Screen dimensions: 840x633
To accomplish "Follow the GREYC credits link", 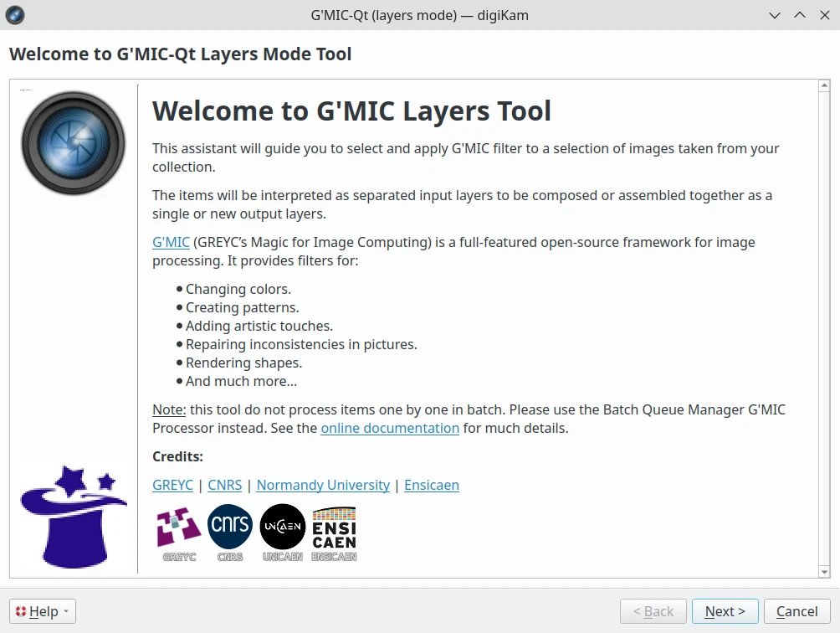I will click(x=172, y=485).
